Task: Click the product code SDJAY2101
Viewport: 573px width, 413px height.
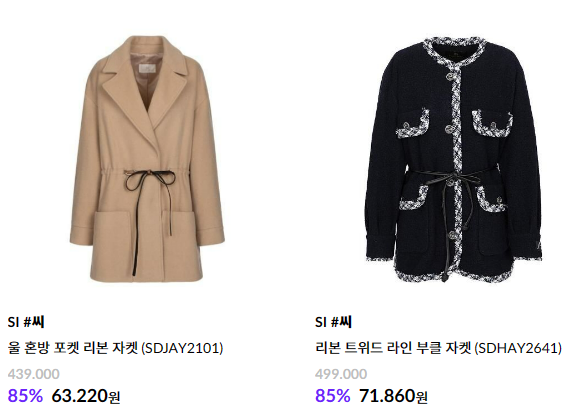Action: pos(182,348)
